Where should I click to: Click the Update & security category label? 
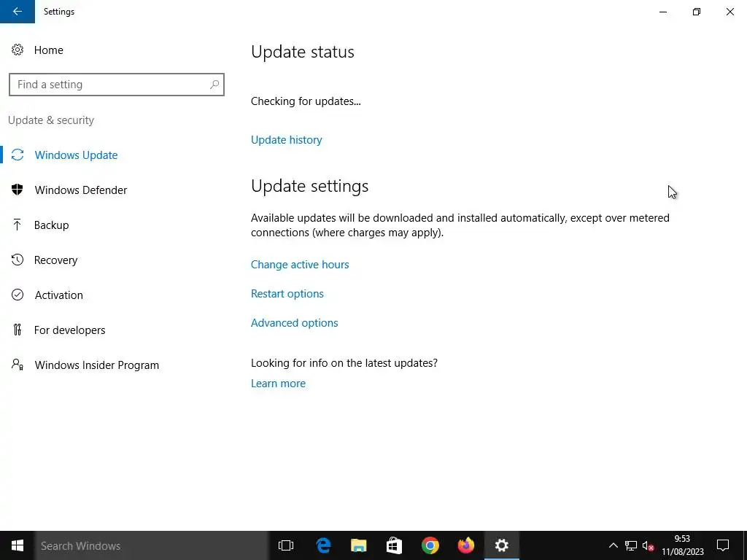click(x=51, y=120)
